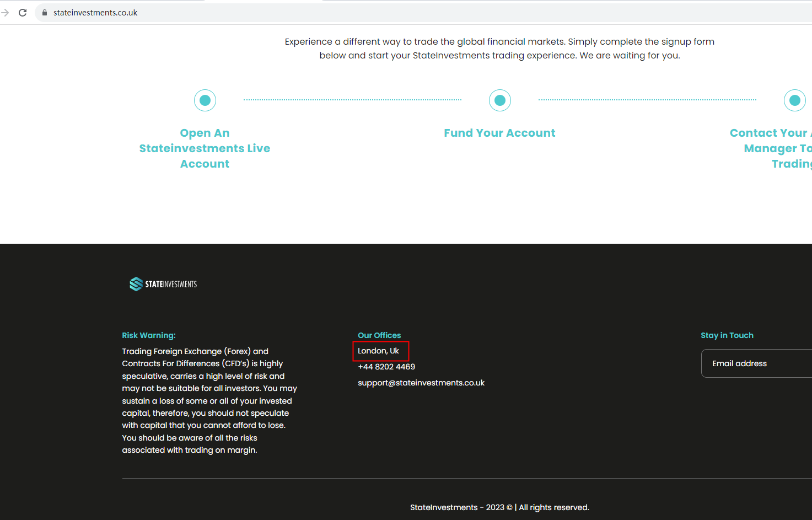Click the Fund Your Account step circle

(500, 100)
